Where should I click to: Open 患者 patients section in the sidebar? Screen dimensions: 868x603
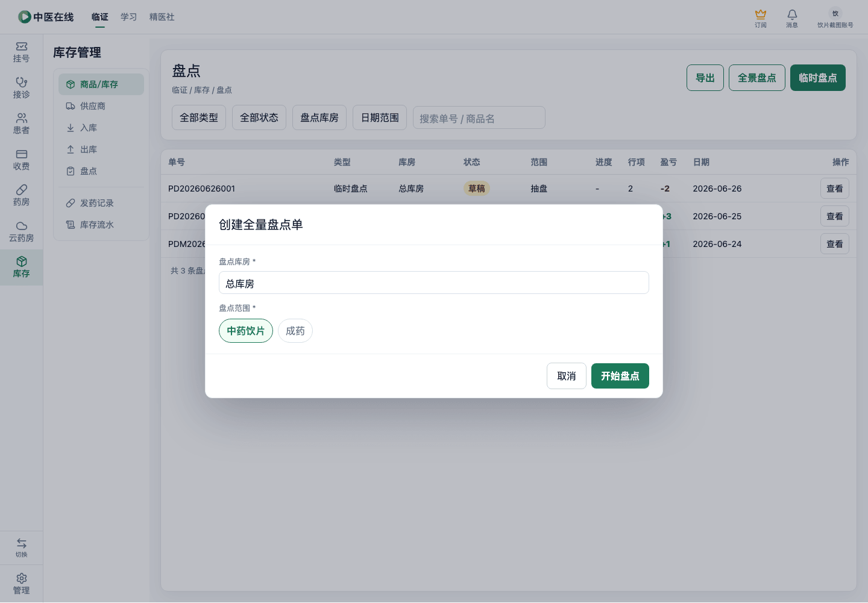(22, 124)
